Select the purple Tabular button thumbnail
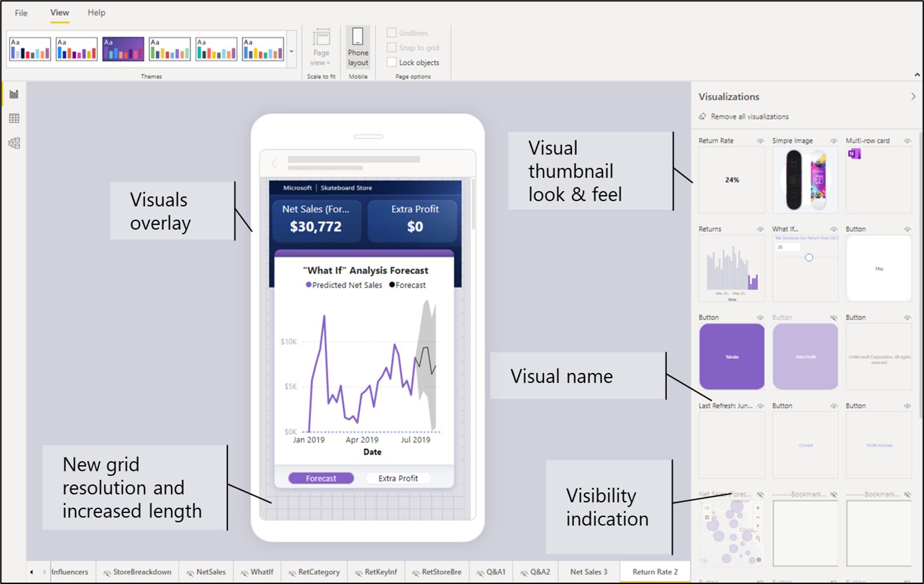This screenshot has width=924, height=584. click(731, 357)
